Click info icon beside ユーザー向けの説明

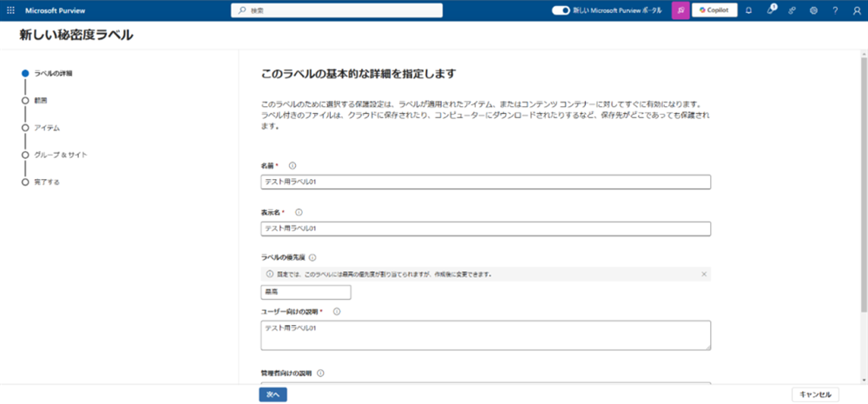[x=336, y=311]
